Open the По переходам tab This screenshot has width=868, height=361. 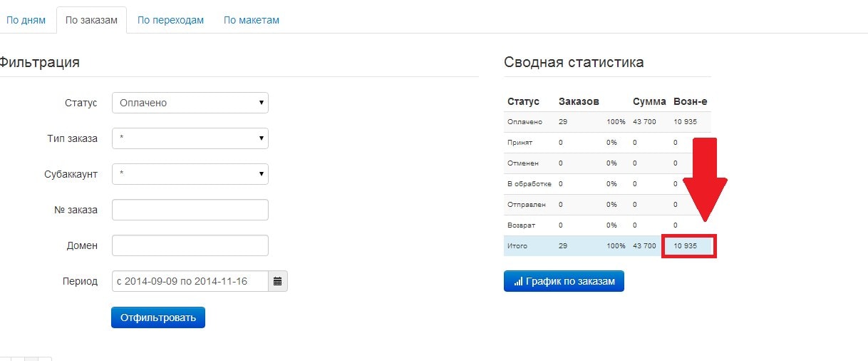tap(170, 20)
